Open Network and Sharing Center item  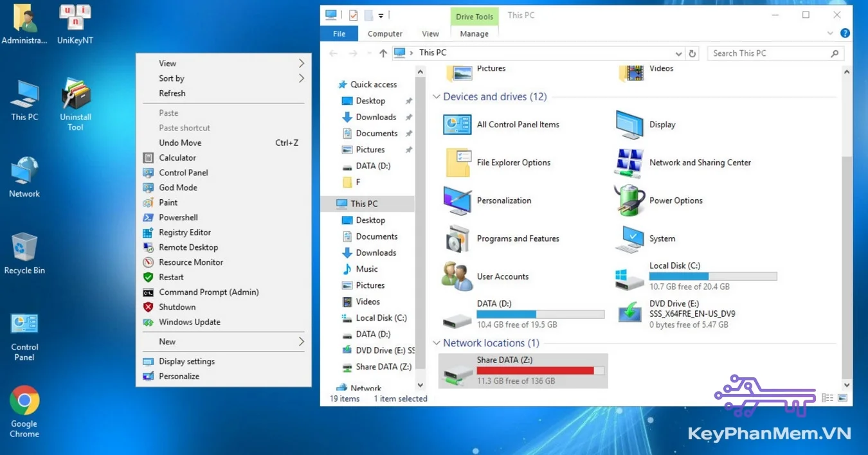(700, 162)
